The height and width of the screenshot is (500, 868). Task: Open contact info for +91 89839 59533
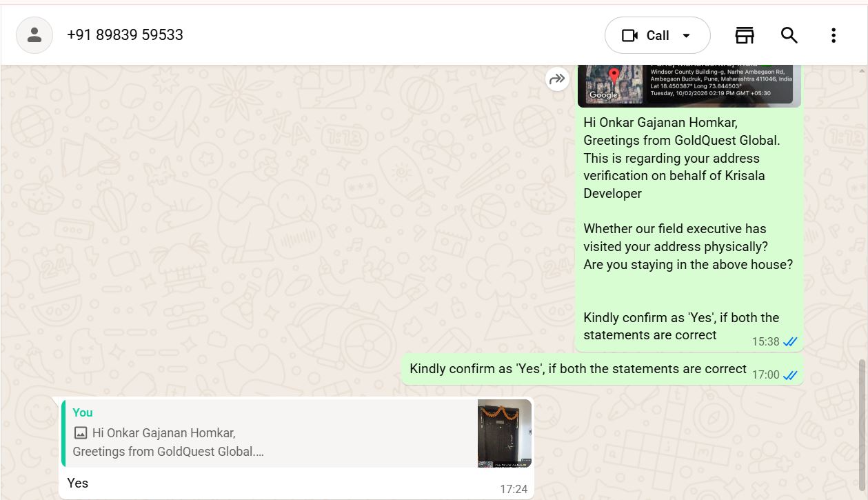(125, 35)
